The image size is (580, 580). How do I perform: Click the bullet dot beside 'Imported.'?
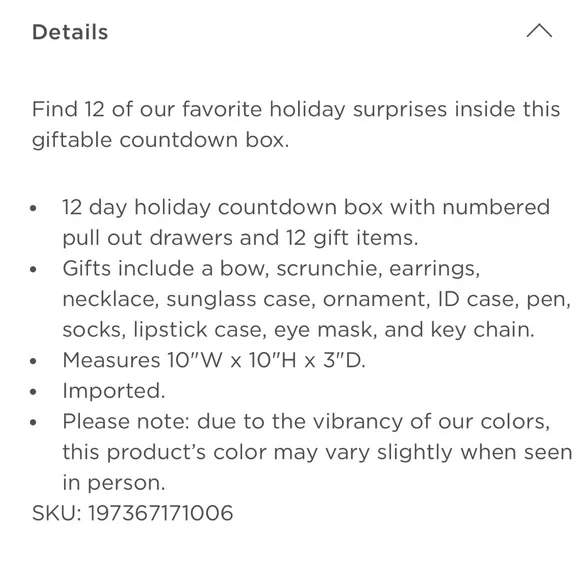(x=33, y=391)
